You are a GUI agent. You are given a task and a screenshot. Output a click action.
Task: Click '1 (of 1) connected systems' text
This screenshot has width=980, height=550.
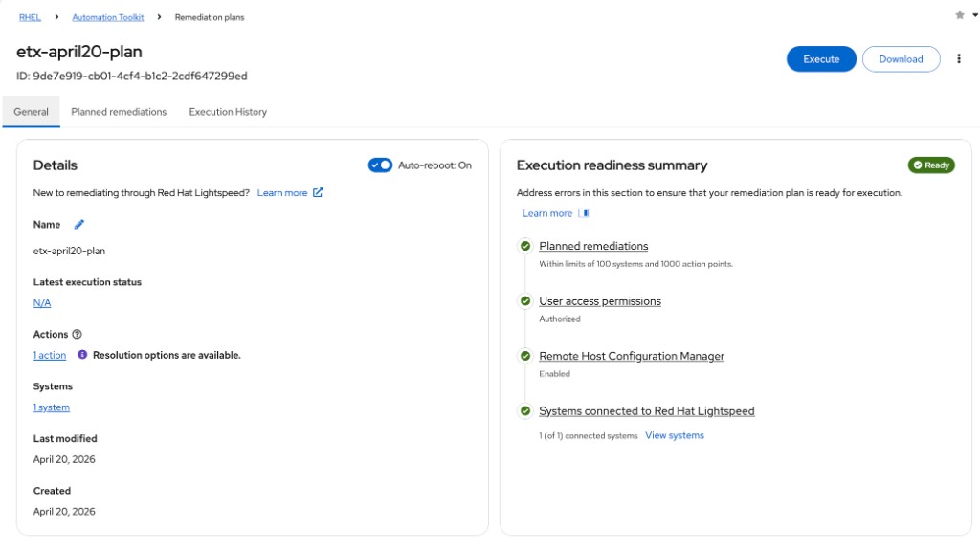(589, 435)
